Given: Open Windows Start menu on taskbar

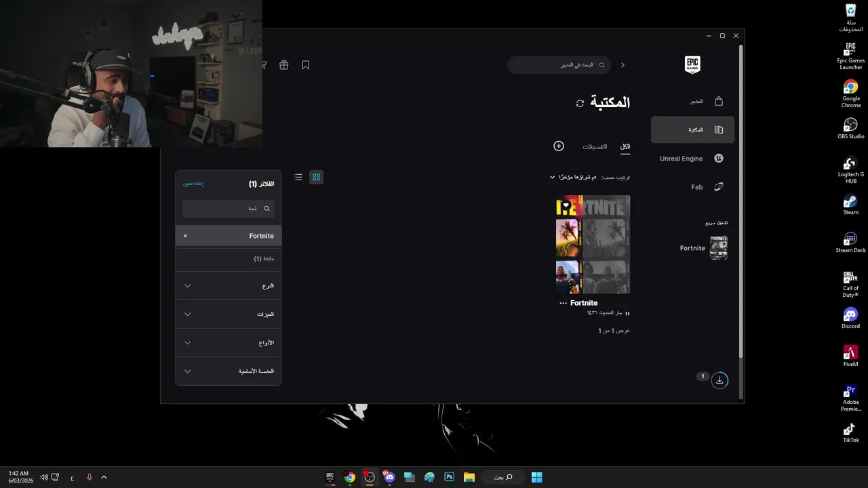Looking at the screenshot, I should point(536,477).
